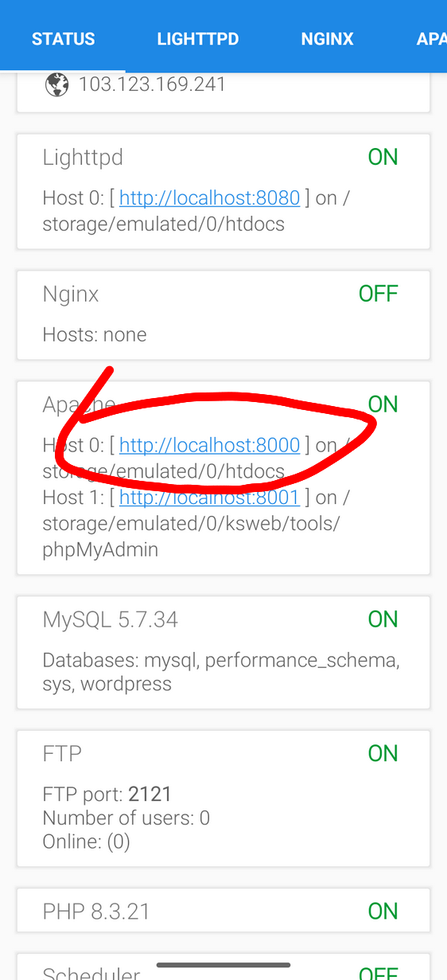Image resolution: width=447 pixels, height=980 pixels.
Task: Tap the 103.123.169.241 IP address
Action: click(x=153, y=84)
